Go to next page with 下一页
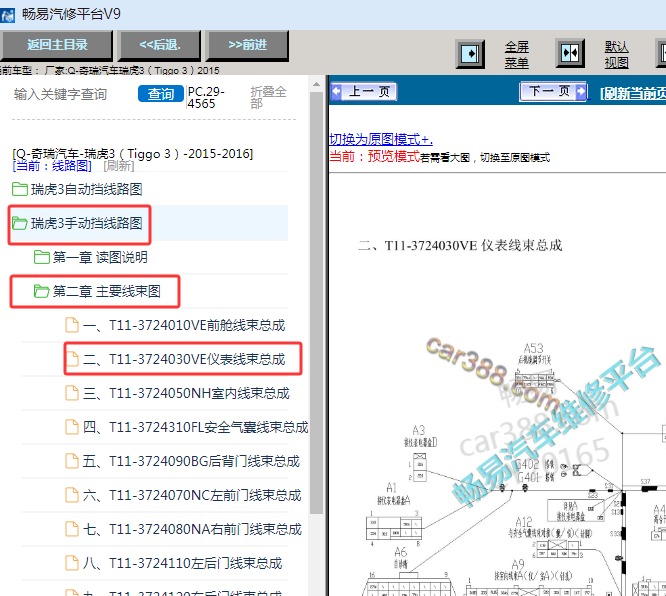The height and width of the screenshot is (596, 666). coord(553,91)
